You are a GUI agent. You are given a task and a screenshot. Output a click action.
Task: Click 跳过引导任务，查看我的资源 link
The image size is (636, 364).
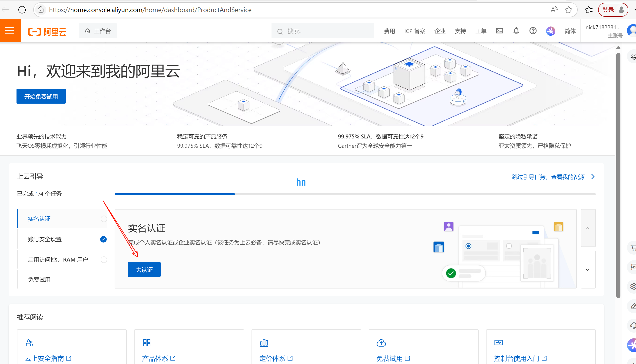548,177
